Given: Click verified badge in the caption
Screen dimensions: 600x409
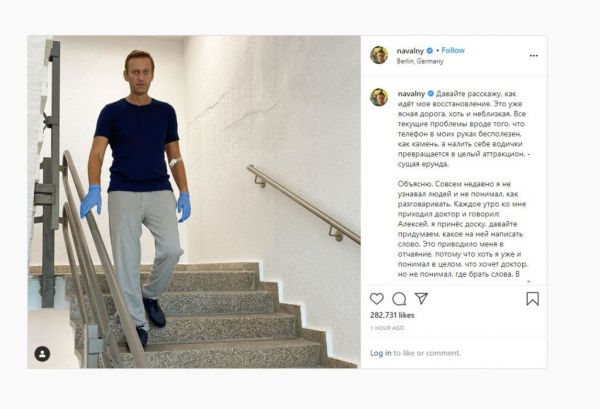Looking at the screenshot, I should point(430,94).
